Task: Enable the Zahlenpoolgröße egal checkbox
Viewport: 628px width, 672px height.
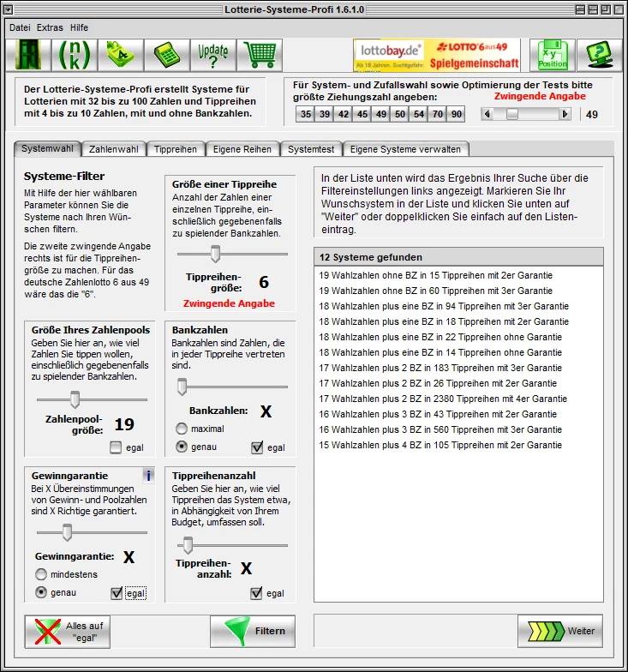Action: pos(116,447)
